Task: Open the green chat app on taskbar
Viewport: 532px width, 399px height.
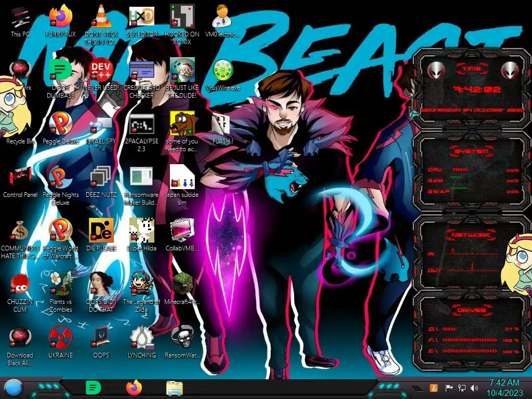Action: coord(94,388)
